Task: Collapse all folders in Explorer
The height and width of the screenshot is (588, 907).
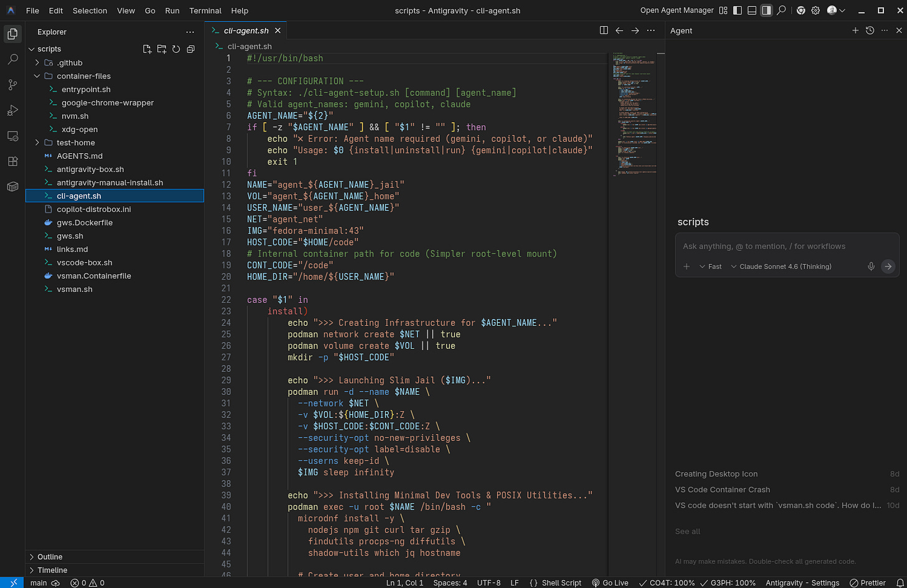Action: pos(191,49)
